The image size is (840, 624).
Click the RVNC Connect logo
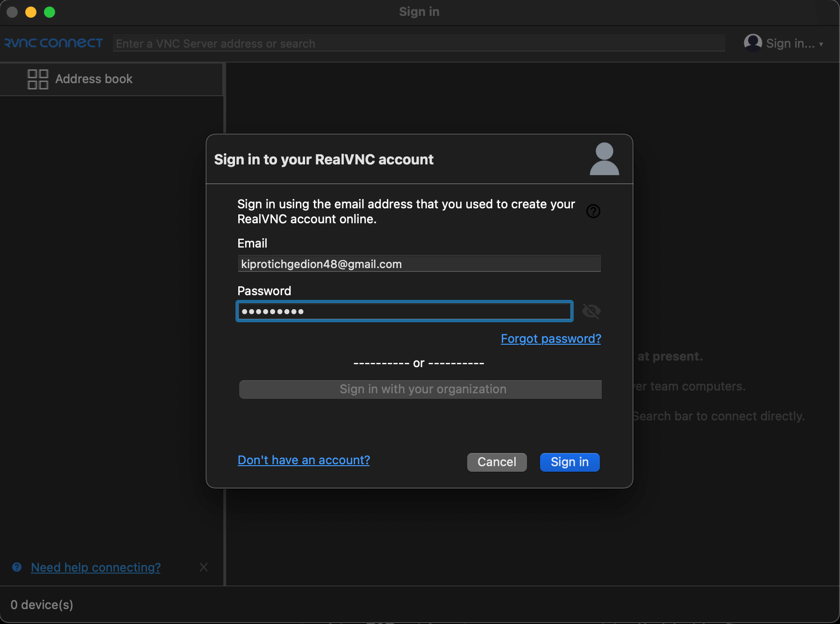pyautogui.click(x=53, y=43)
